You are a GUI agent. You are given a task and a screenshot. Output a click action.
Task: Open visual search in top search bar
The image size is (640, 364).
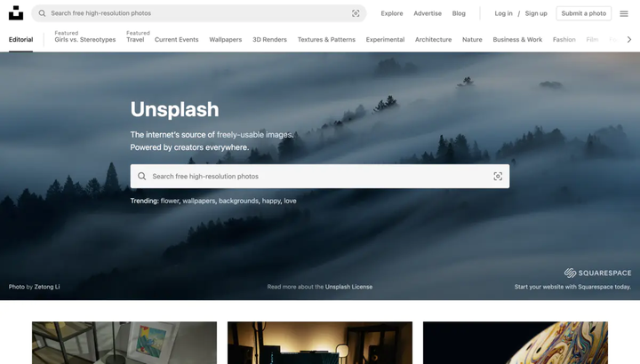coord(356,13)
